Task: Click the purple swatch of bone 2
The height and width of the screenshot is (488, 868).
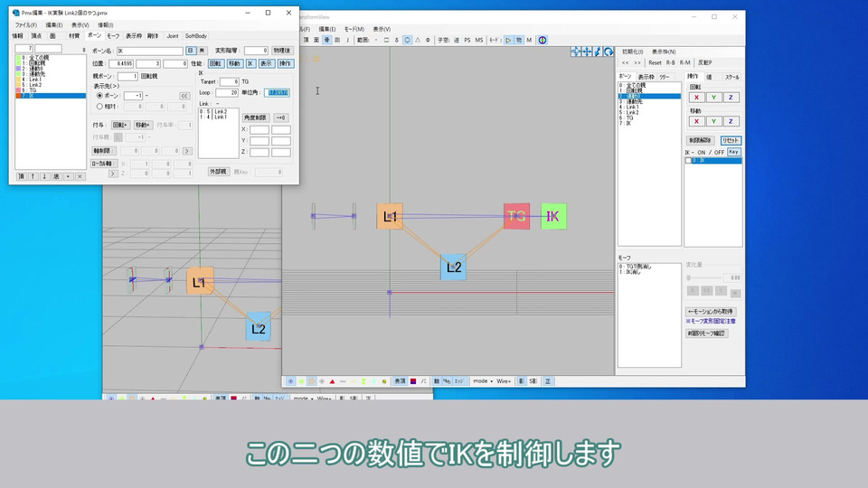Action: [18, 69]
